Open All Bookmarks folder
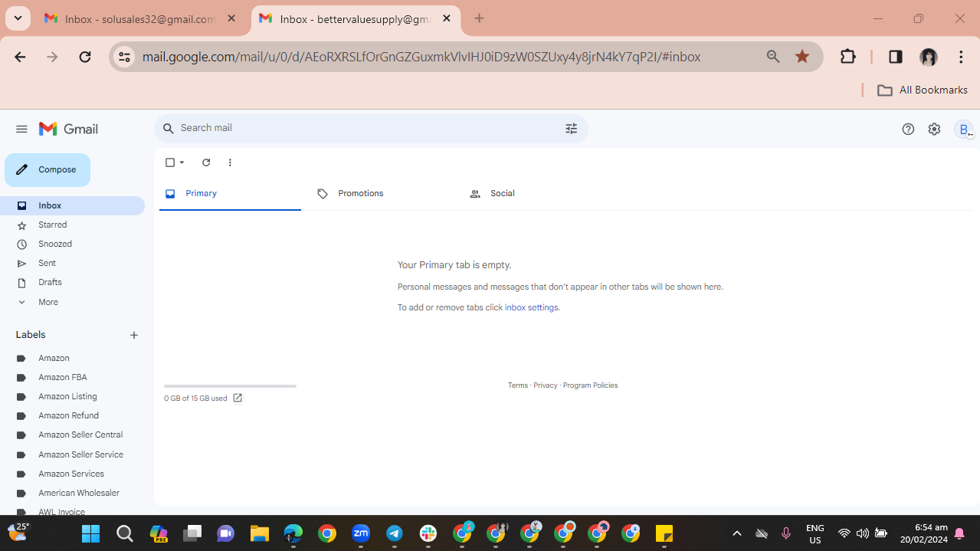 pos(923,90)
